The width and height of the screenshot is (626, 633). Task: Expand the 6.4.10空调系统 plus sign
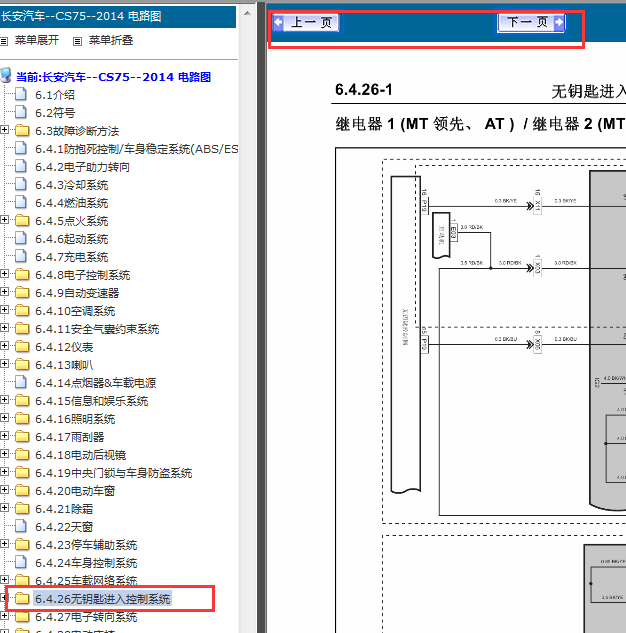coord(4,310)
